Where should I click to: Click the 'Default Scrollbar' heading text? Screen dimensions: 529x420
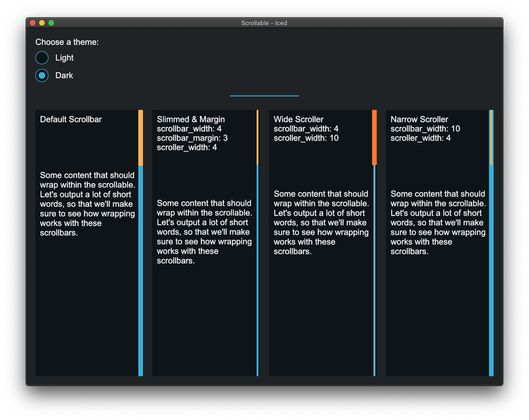(71, 119)
